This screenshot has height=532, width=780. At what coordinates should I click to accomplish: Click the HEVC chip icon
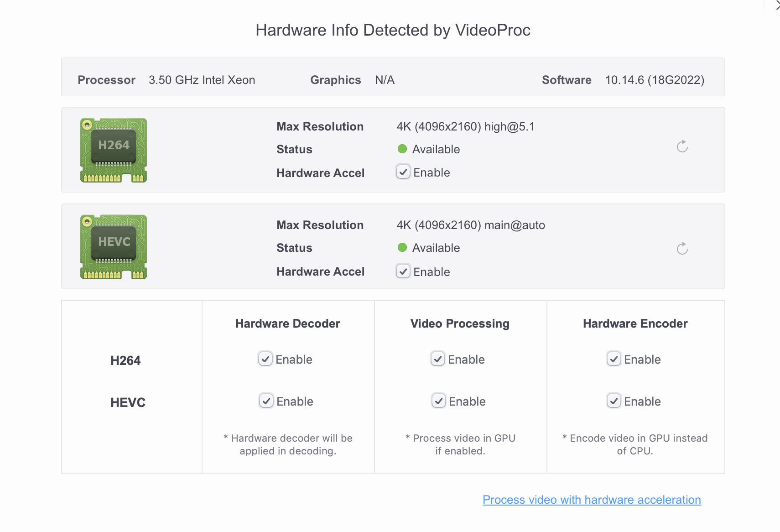(x=114, y=246)
